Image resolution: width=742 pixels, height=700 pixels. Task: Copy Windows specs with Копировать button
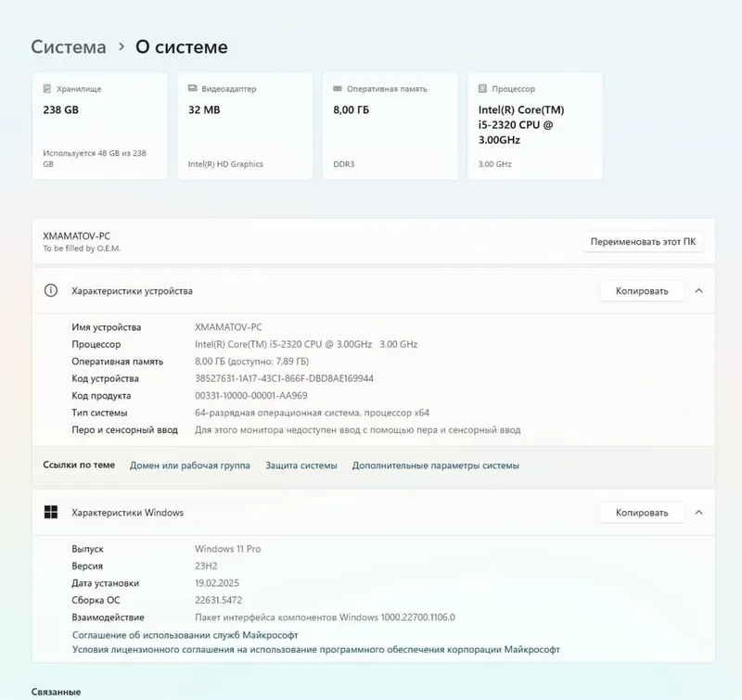coord(642,513)
